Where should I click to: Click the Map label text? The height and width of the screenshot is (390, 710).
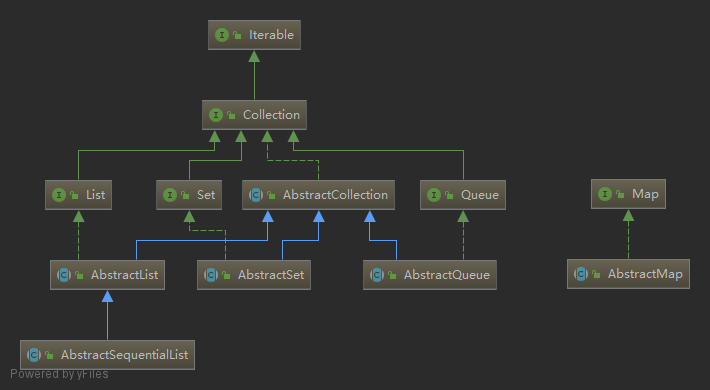(645, 194)
